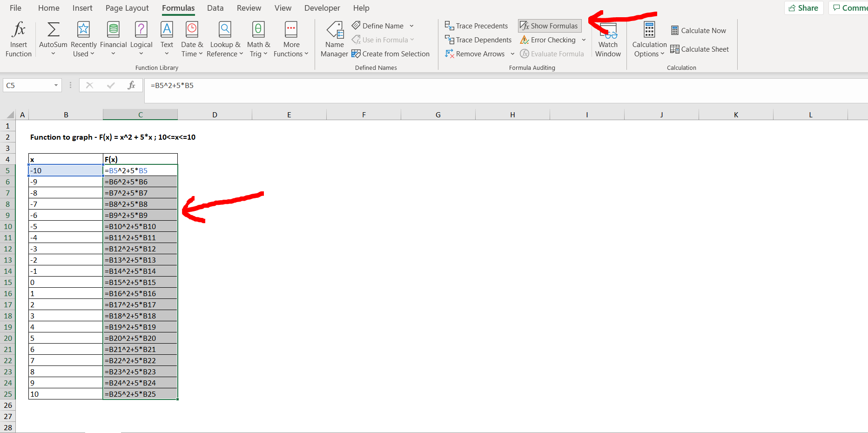Toggle off Show Formulas
The image size is (868, 433).
(x=549, y=26)
